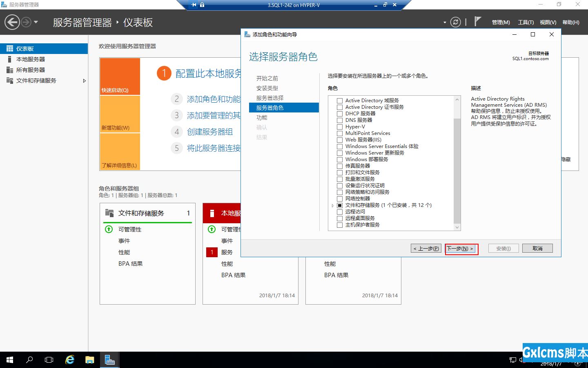Screen dimensions: 588x368
Task: Check Windows Server Essentials 体验 role
Action: [340, 146]
